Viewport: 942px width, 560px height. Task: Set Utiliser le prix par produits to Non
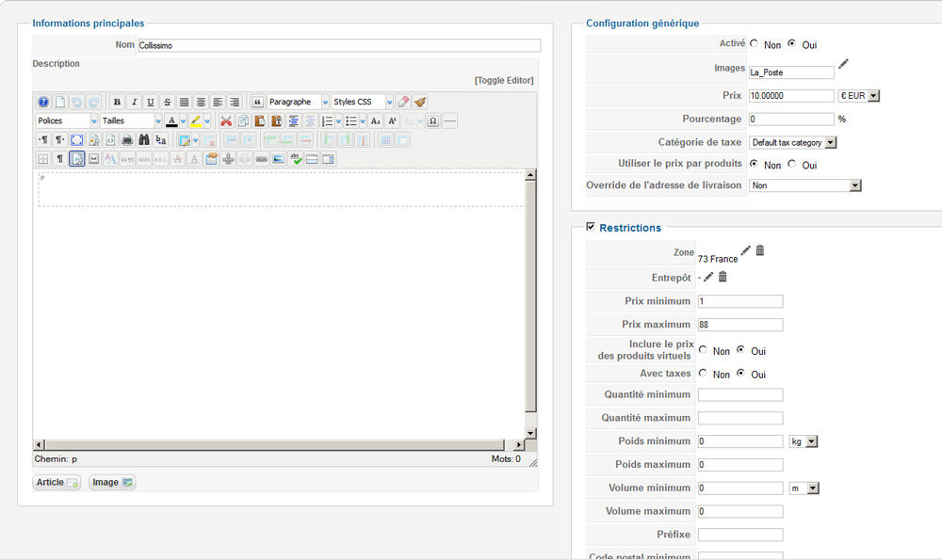pos(754,164)
